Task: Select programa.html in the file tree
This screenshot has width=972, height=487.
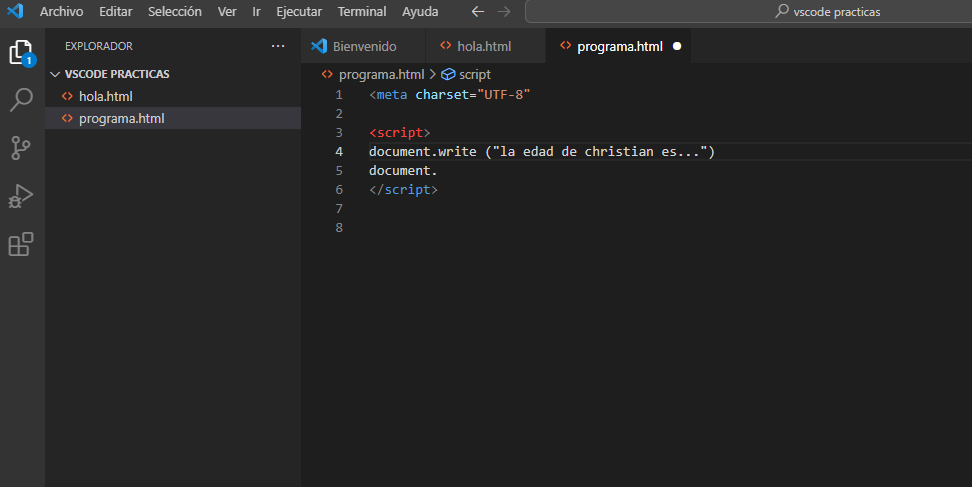Action: click(121, 119)
